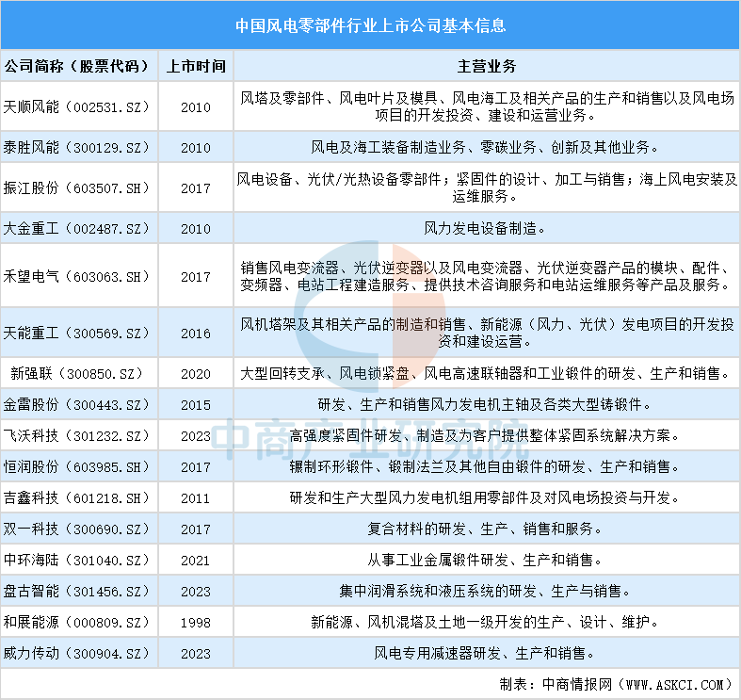Select the 上市时间 column header
Viewport: 741px width, 700px height.
(196, 66)
